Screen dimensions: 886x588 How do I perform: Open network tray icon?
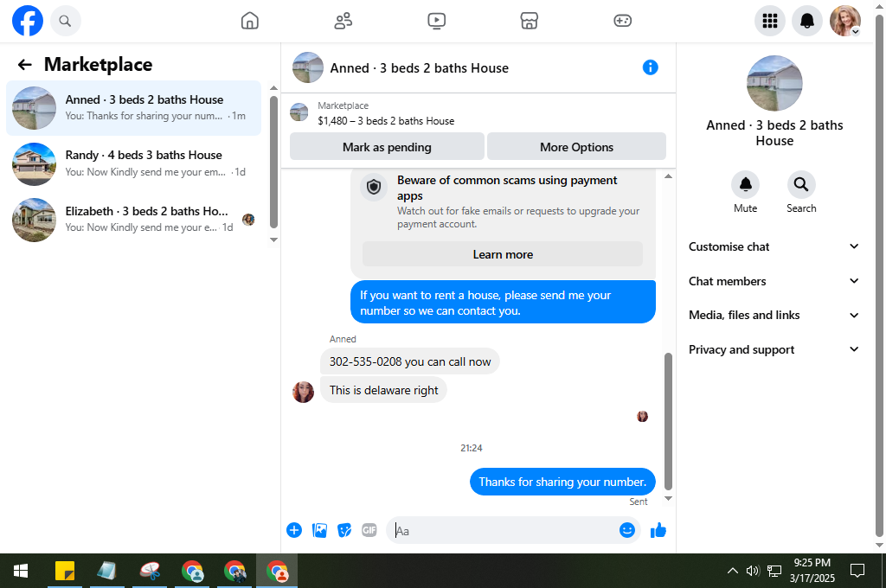774,571
